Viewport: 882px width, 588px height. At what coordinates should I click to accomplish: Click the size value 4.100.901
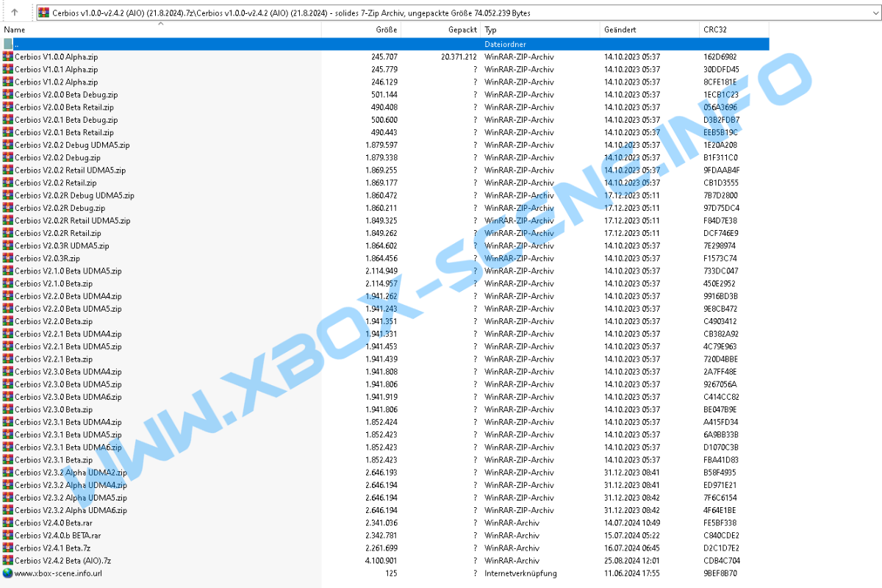(x=381, y=560)
